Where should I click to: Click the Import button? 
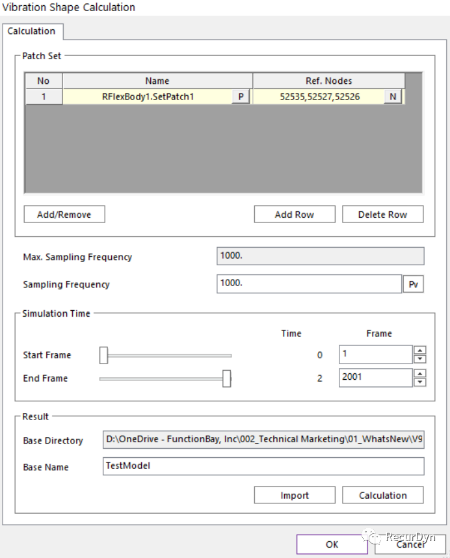pos(295,495)
